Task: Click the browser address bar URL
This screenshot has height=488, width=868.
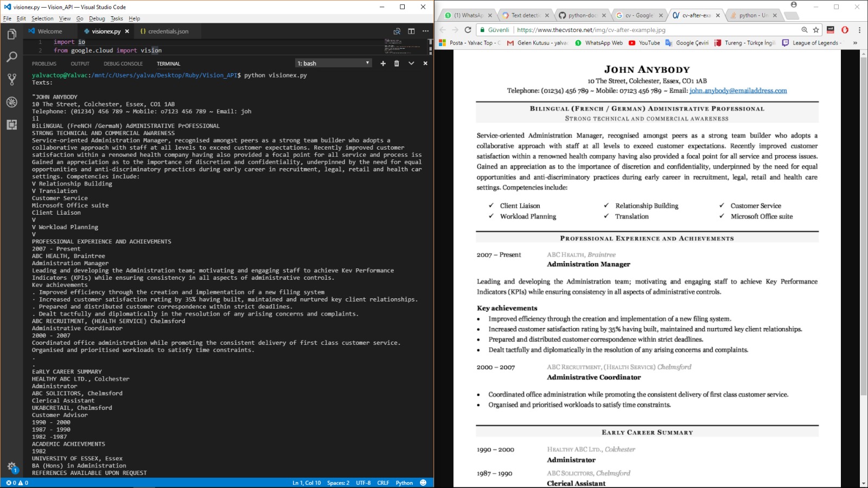Action: [591, 30]
